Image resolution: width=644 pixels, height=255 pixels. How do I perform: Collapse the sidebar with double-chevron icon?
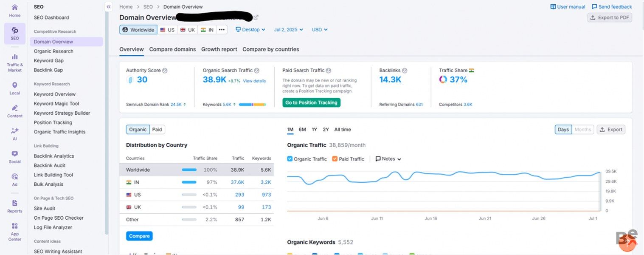click(x=109, y=7)
